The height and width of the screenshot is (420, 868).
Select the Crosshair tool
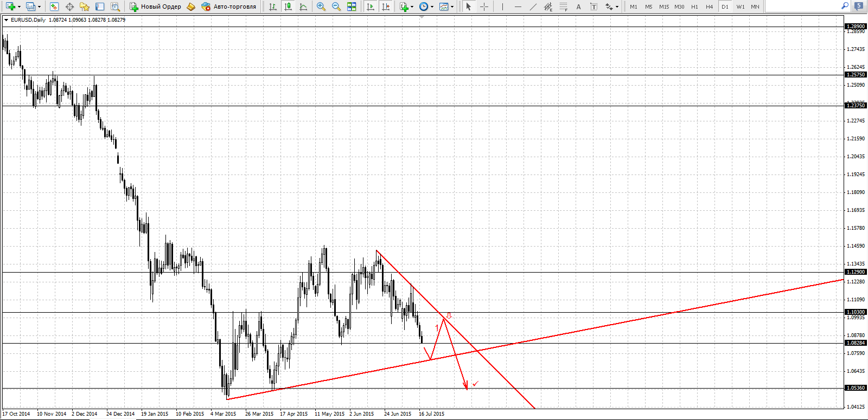click(x=484, y=7)
